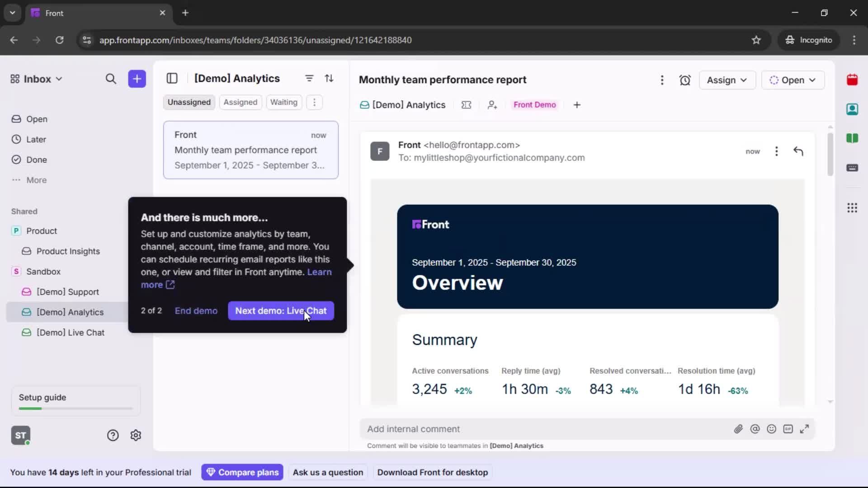Click the Next demo: Live Chat button
The height and width of the screenshot is (488, 868).
281,311
